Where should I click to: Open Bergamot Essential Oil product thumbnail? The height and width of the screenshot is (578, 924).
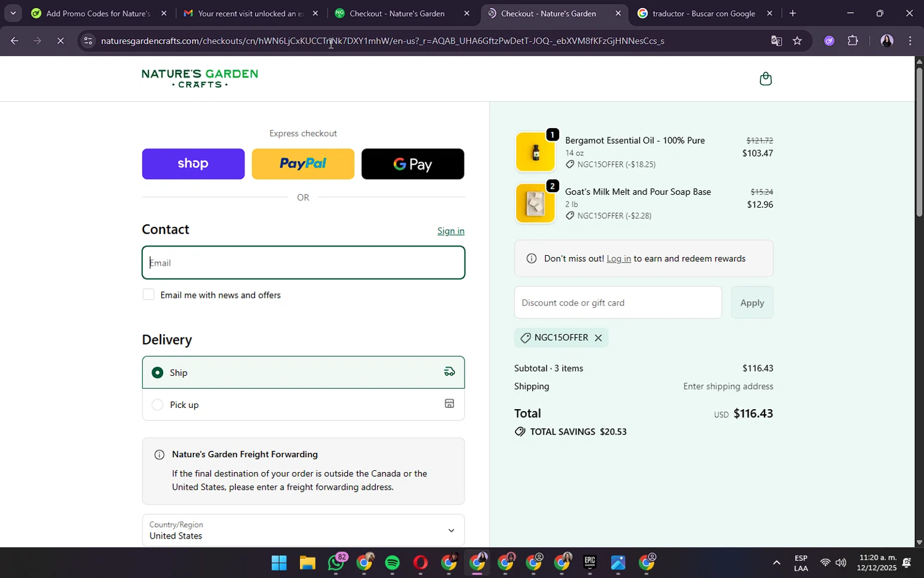point(535,152)
